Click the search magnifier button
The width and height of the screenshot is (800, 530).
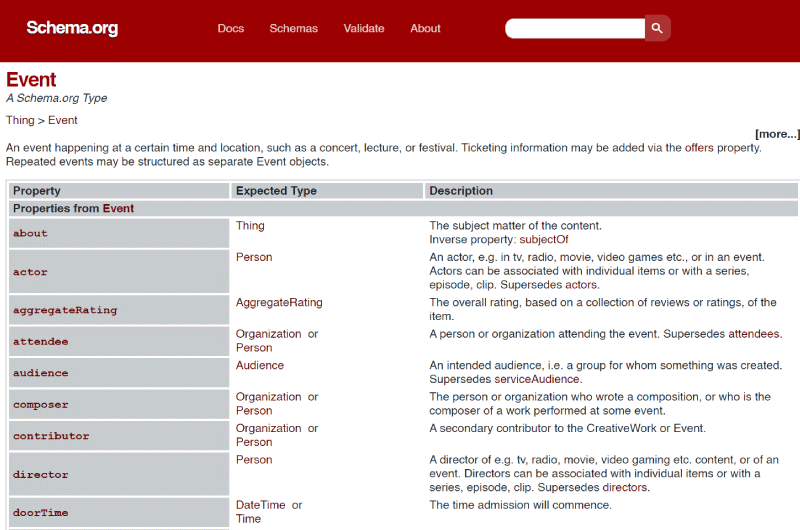pos(657,28)
